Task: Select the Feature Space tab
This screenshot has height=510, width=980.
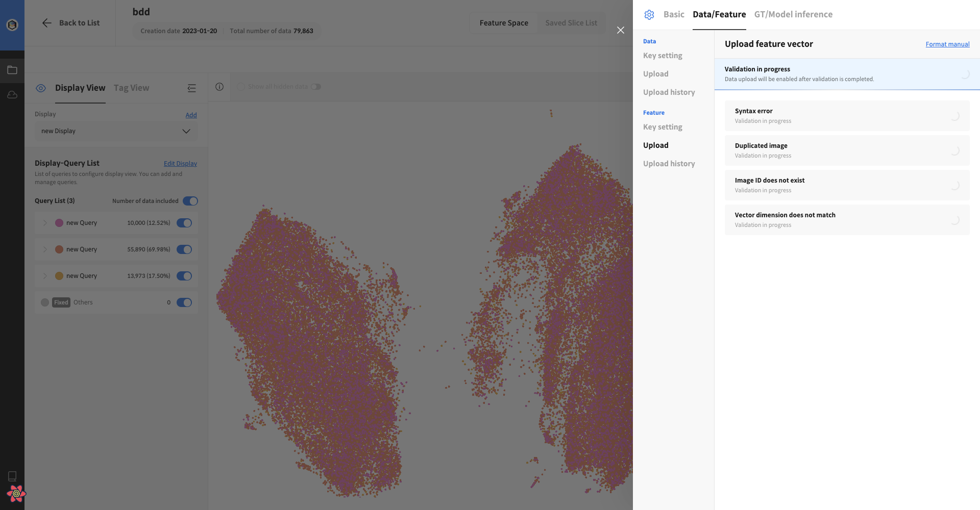Action: click(x=504, y=23)
